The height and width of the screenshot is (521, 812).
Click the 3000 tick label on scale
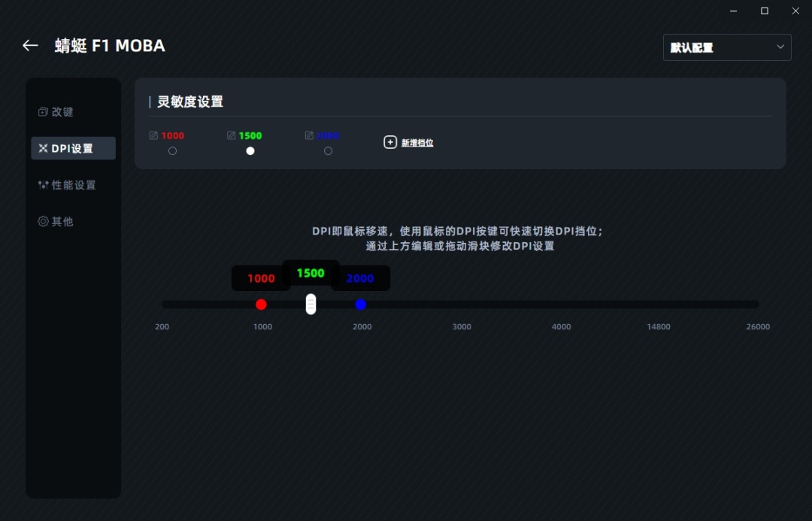pos(462,327)
